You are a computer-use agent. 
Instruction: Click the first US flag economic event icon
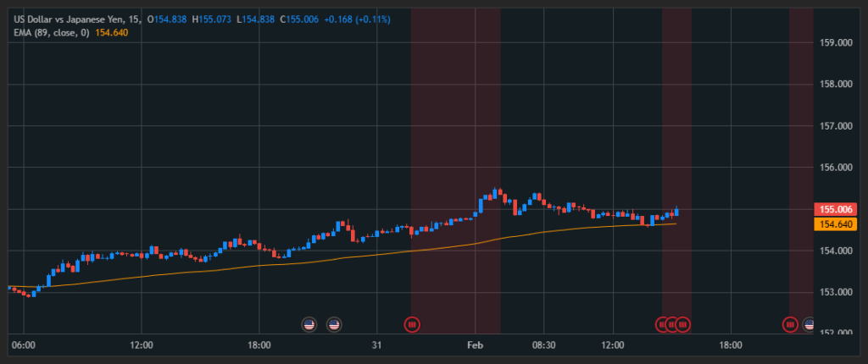coord(309,323)
